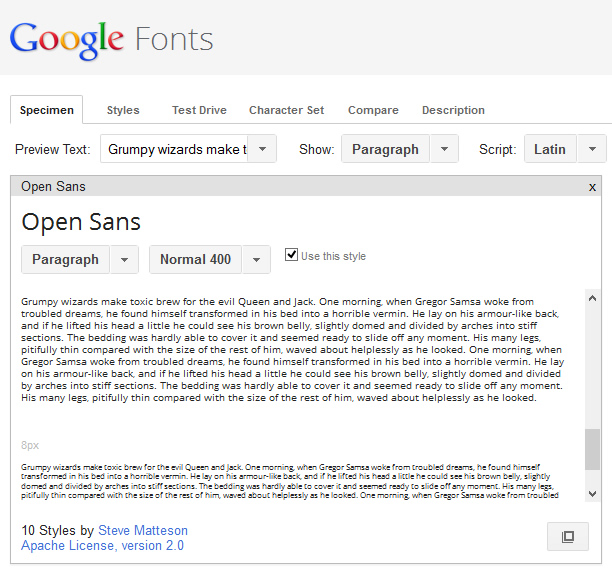Open Steve Matteson designer link
Screen dimensions: 612x577
(143, 530)
